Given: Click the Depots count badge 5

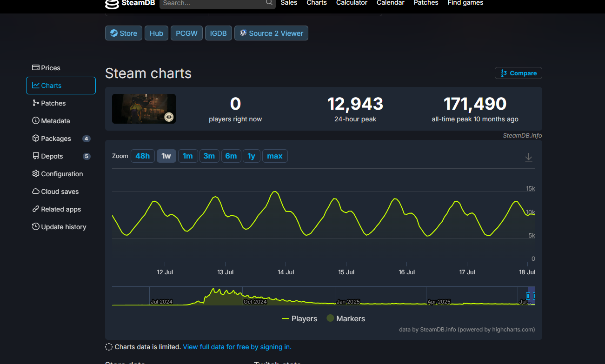Looking at the screenshot, I should pyautogui.click(x=86, y=156).
